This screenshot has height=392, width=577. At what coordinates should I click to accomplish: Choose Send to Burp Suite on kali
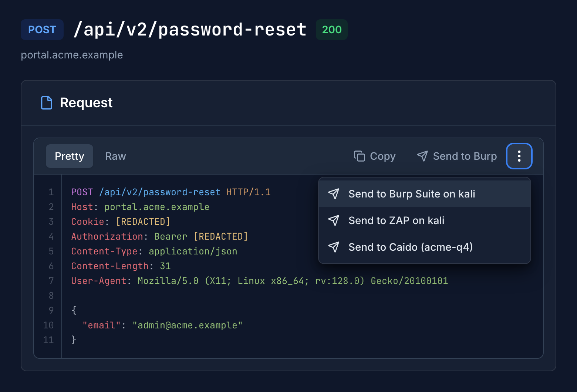425,194
